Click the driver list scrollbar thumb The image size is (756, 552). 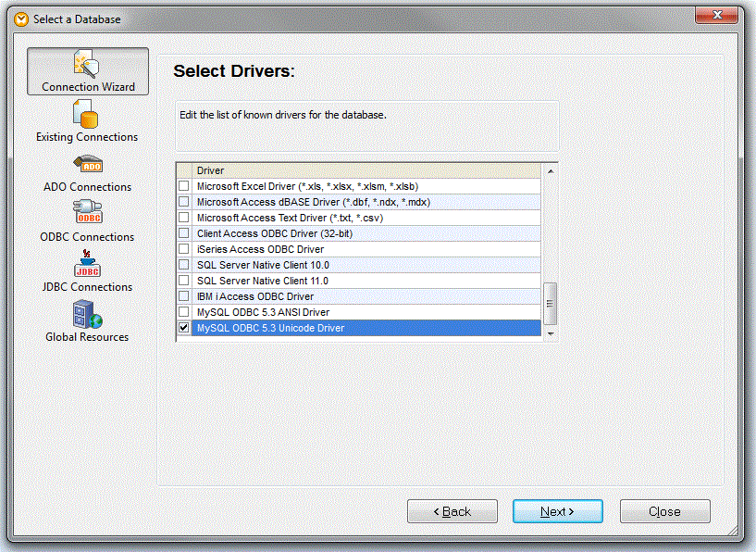(x=551, y=304)
